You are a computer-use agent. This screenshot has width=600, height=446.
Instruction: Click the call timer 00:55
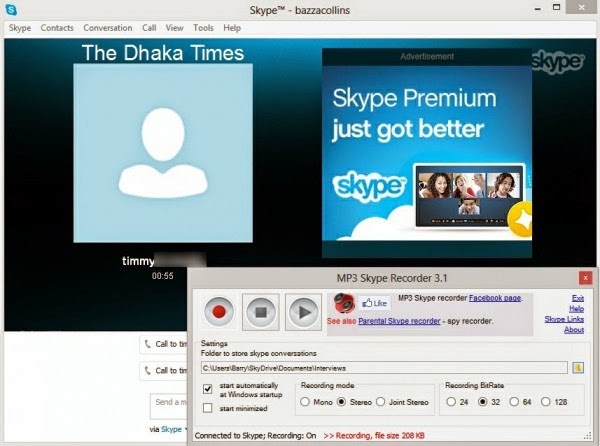pyautogui.click(x=163, y=276)
